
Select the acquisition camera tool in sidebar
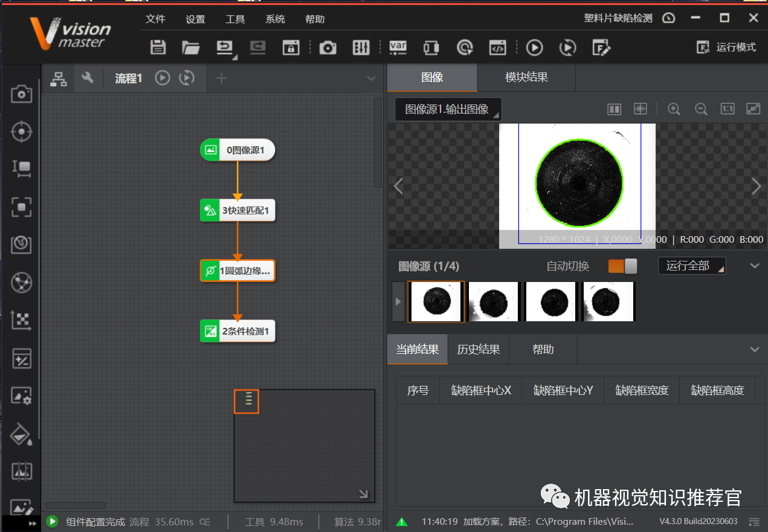[22, 94]
